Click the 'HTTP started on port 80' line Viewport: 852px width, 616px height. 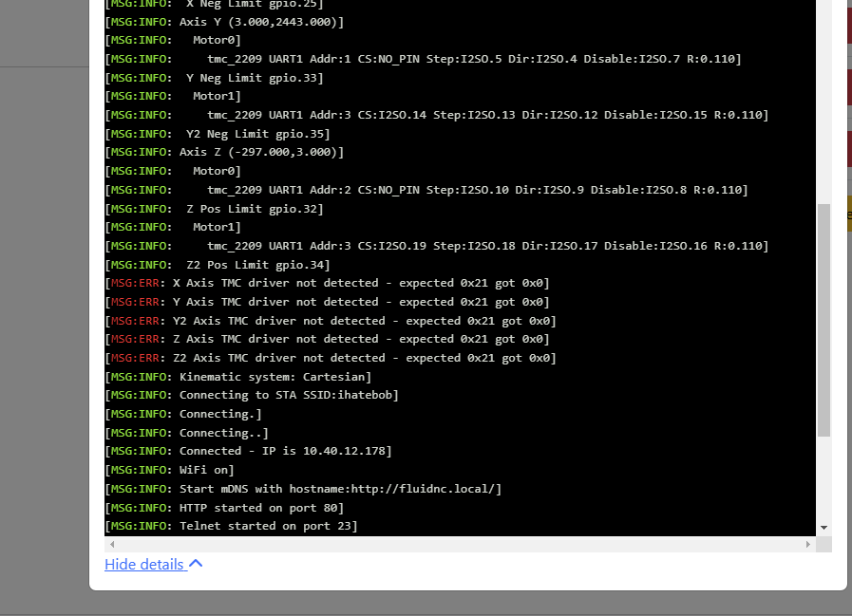[225, 509]
